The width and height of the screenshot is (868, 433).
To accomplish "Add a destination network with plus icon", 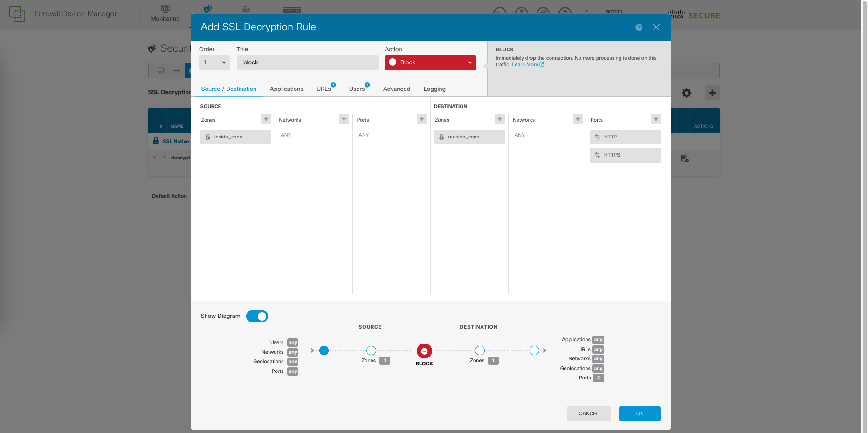I will click(578, 119).
